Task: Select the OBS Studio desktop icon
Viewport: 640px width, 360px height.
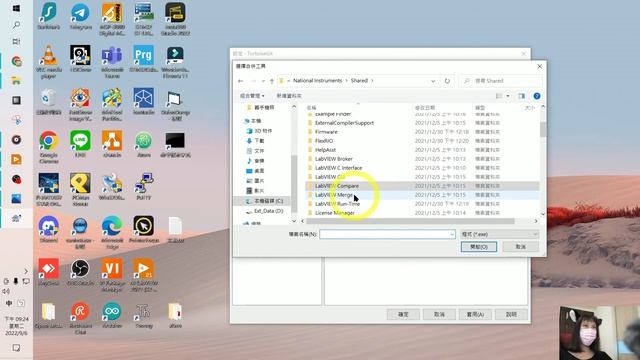Action: [x=80, y=272]
